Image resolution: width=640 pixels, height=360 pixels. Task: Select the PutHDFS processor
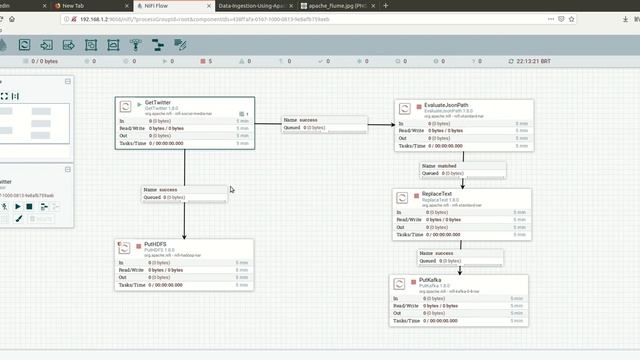coord(184,265)
